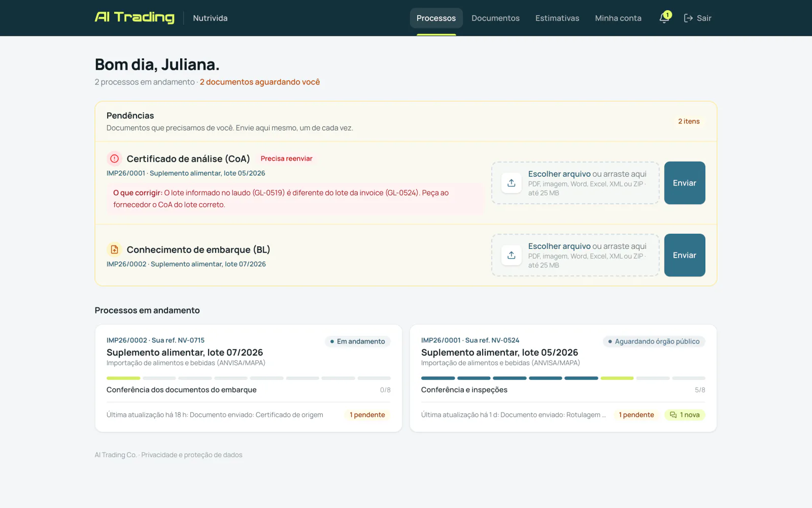Click the '1 pendente' badge on IMP26/0002 card

point(367,415)
